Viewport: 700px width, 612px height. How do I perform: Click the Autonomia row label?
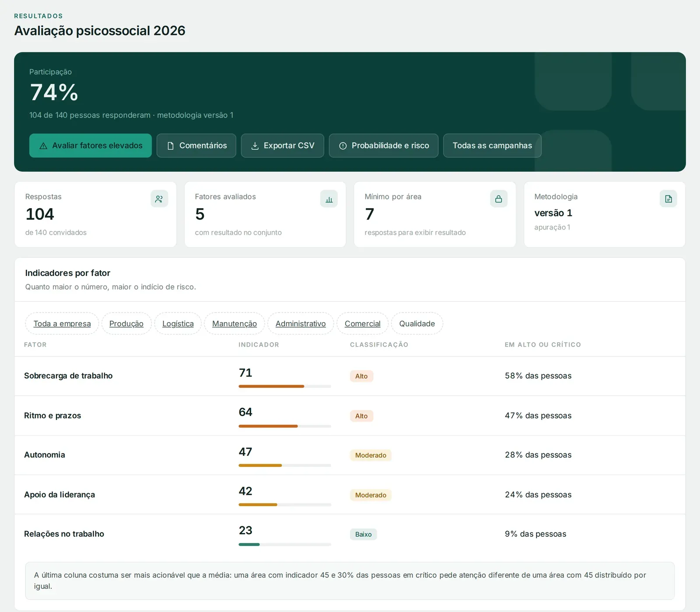pos(45,455)
